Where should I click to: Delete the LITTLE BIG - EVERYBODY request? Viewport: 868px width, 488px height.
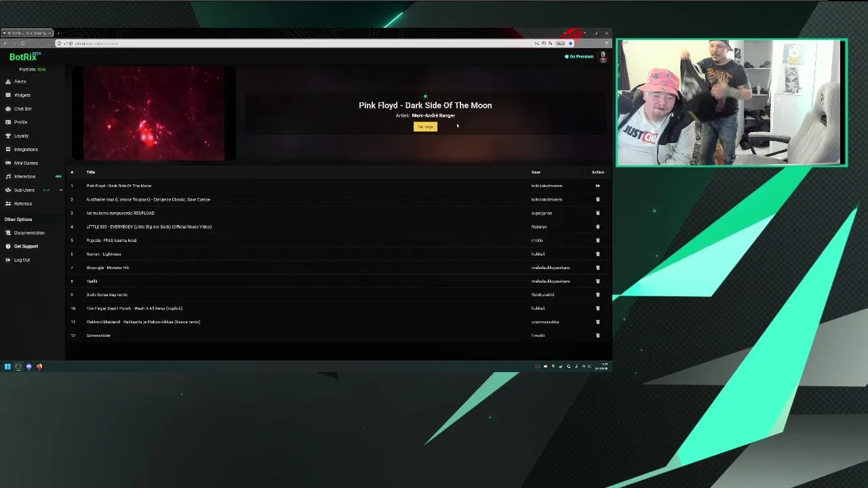(597, 226)
